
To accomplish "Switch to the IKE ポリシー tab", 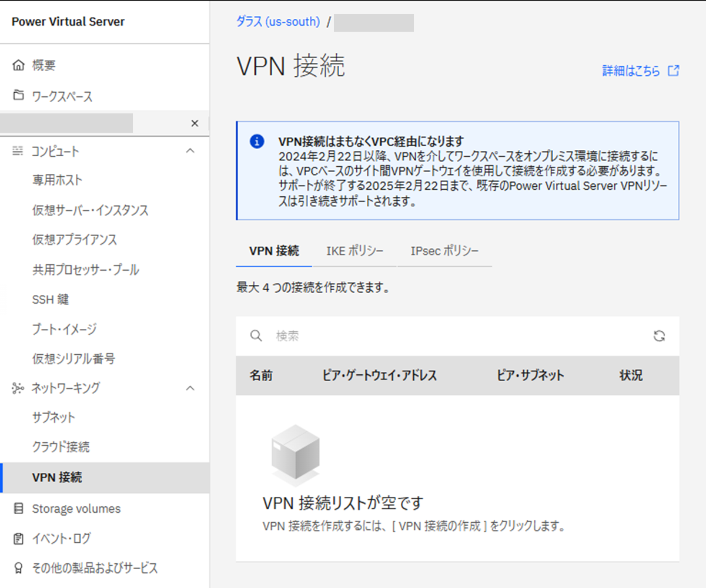I will click(x=355, y=251).
